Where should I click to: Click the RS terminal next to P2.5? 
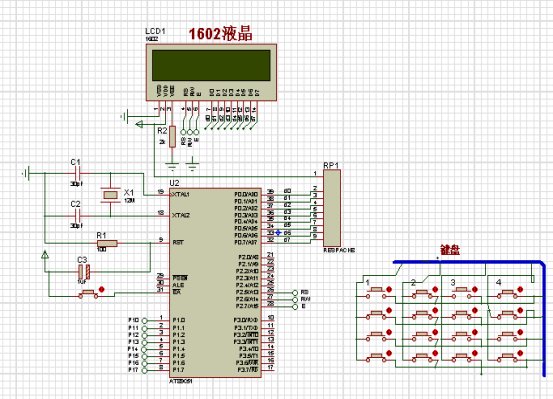[x=295, y=292]
